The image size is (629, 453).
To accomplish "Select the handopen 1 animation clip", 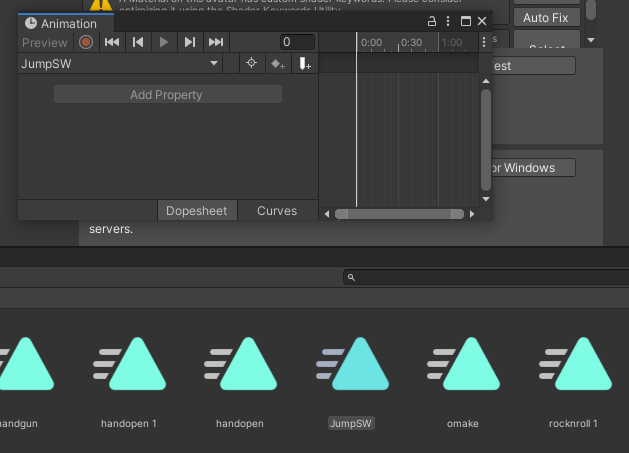I will tap(129, 364).
